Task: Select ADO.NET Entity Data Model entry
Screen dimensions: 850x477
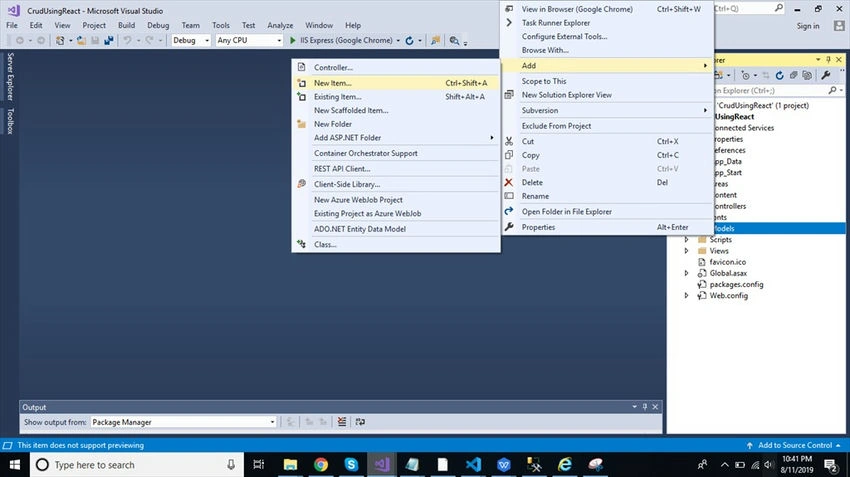Action: coord(396,229)
